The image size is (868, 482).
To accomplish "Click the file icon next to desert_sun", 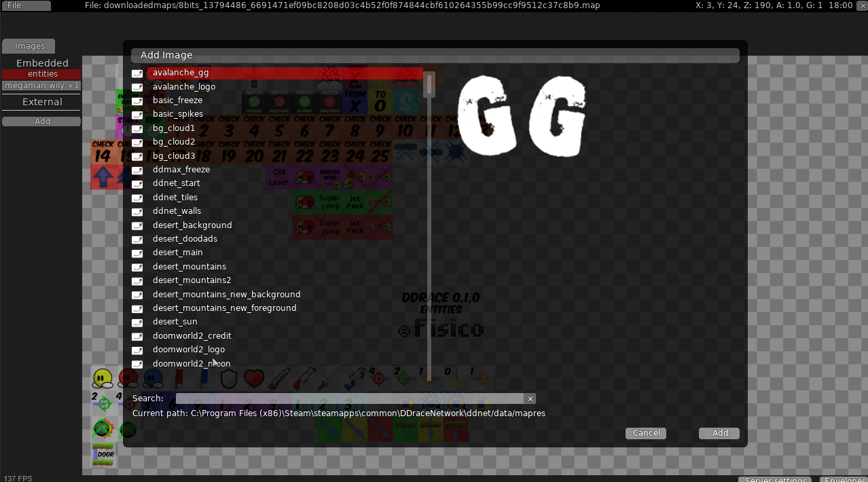I will coord(137,322).
